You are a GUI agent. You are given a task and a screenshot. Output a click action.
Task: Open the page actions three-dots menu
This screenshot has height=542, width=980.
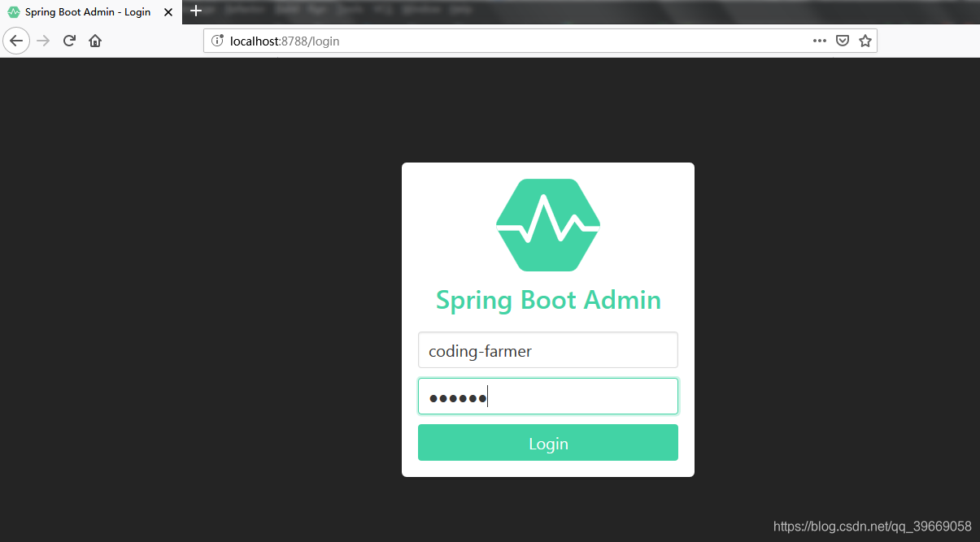[820, 41]
